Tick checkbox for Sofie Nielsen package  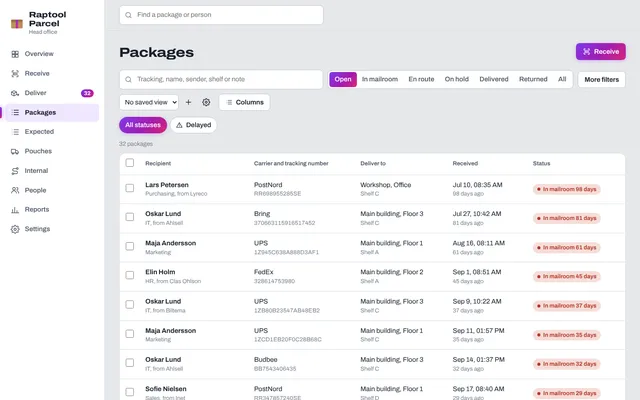(130, 392)
